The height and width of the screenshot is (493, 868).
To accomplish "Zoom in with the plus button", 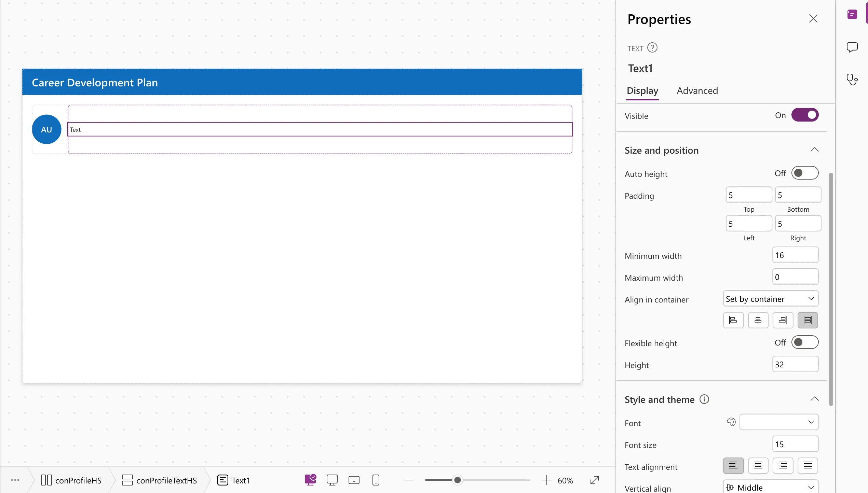I will (546, 480).
